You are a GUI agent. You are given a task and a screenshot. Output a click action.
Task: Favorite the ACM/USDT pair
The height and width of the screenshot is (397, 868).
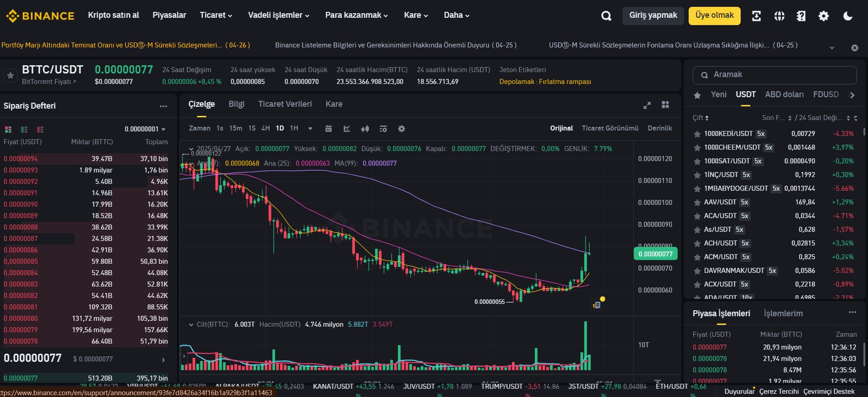point(697,257)
